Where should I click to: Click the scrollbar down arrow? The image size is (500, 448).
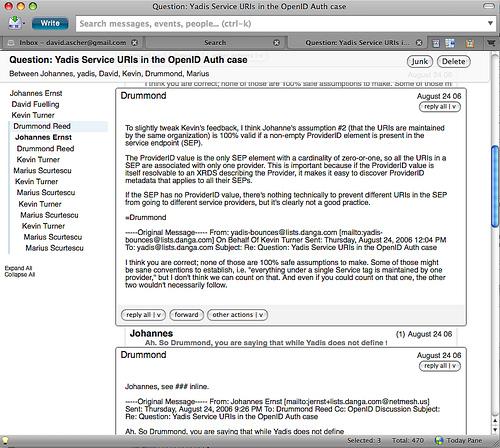click(x=495, y=430)
